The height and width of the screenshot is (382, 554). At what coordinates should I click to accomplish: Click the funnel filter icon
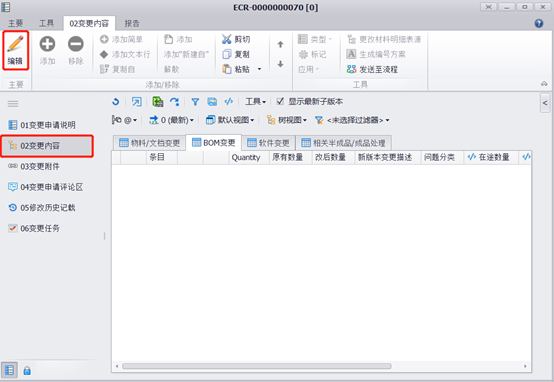click(x=195, y=102)
